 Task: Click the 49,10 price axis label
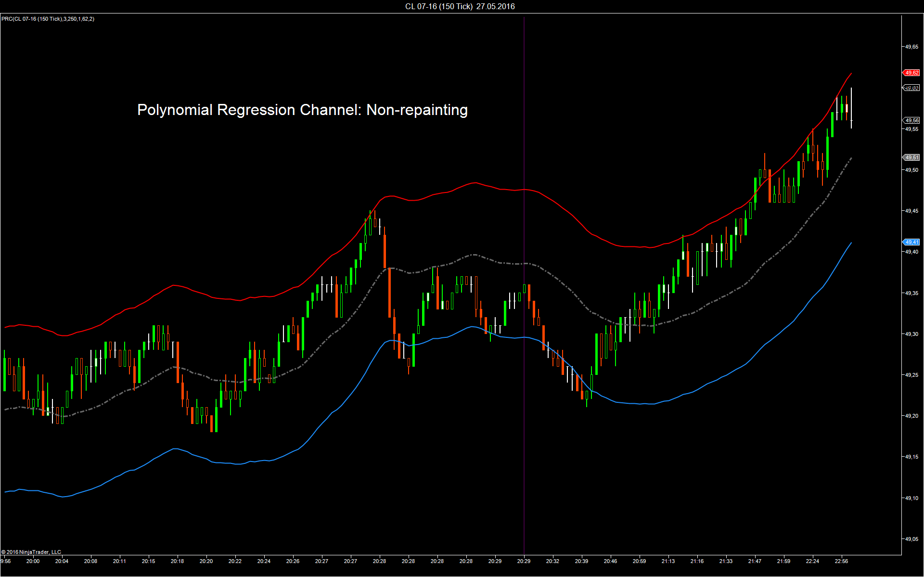911,498
